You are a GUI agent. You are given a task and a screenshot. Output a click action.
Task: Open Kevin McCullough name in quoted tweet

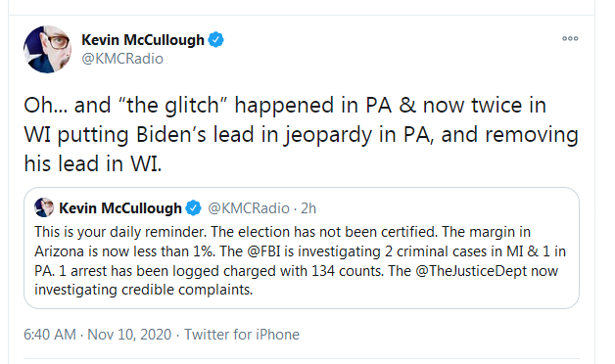tap(120, 208)
